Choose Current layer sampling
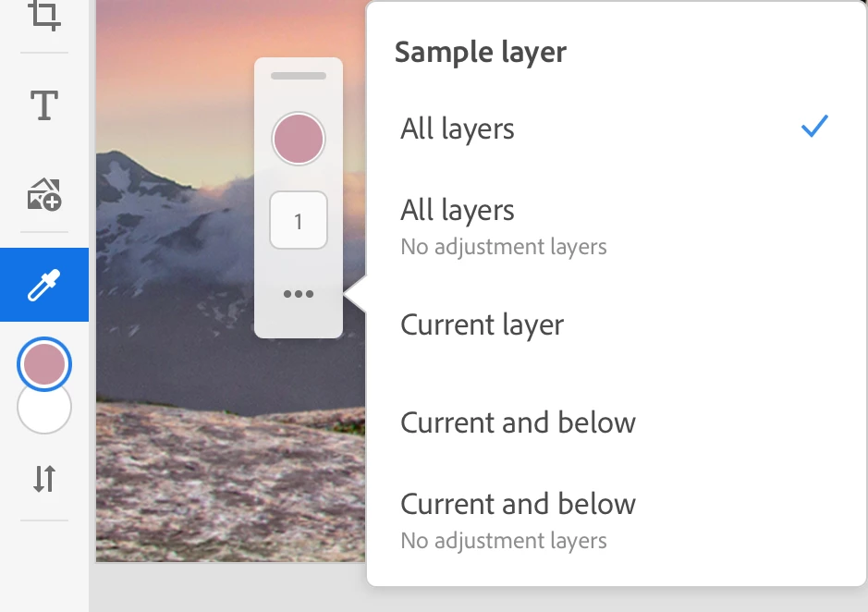 [x=616, y=324]
